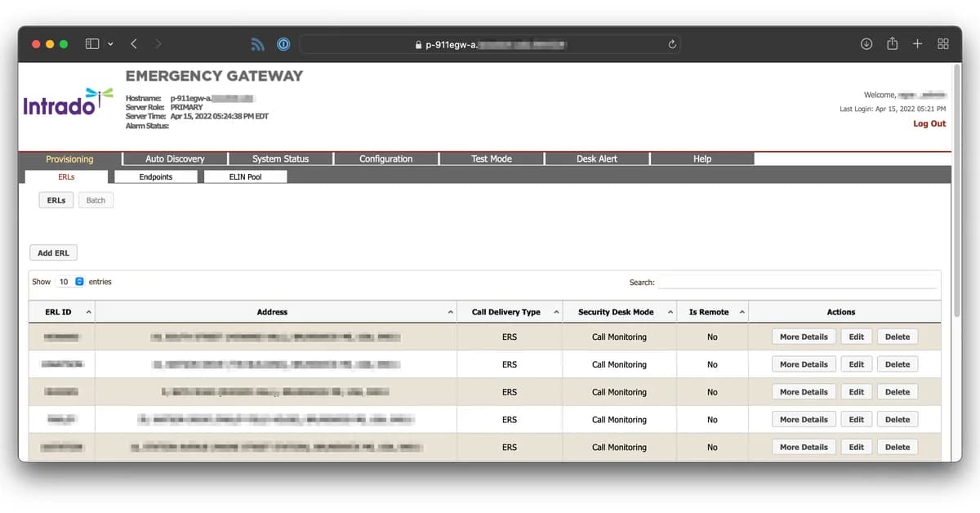Switch to the ELIN Pool sub-tab

pos(245,176)
